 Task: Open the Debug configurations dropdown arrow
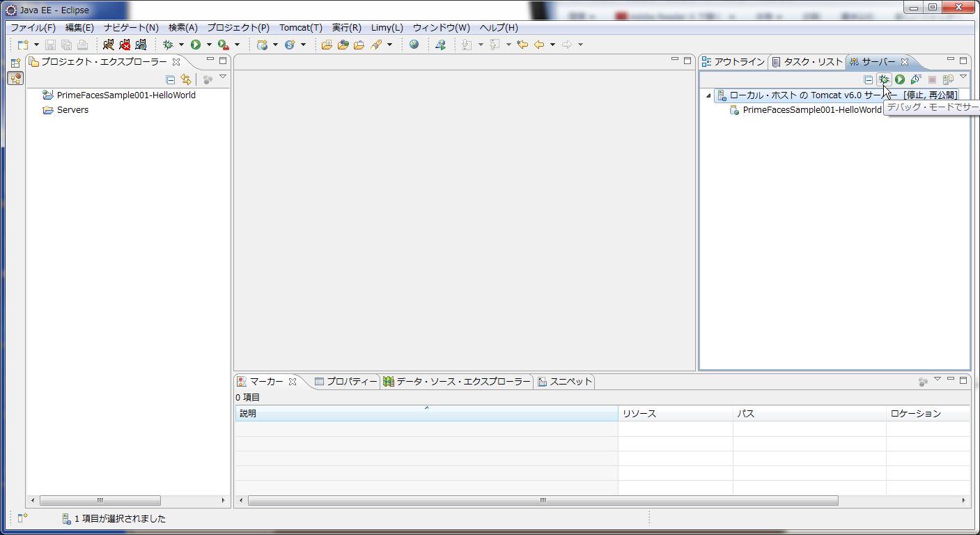click(x=181, y=45)
